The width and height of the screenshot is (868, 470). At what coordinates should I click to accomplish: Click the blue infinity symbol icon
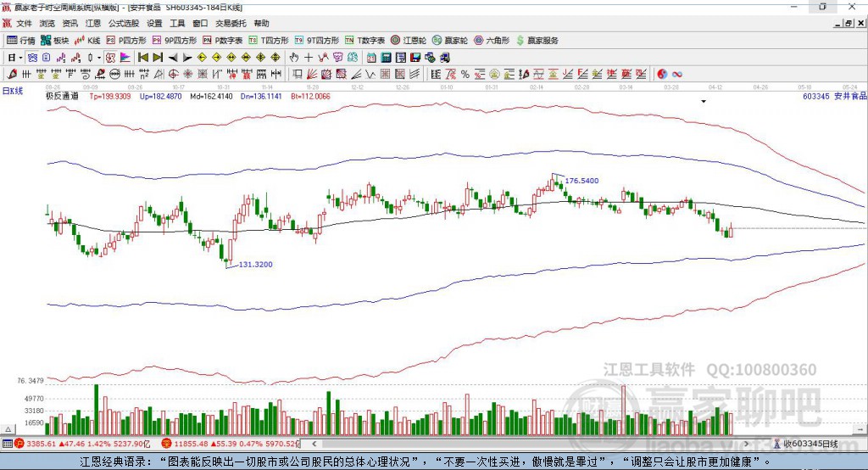(677, 75)
